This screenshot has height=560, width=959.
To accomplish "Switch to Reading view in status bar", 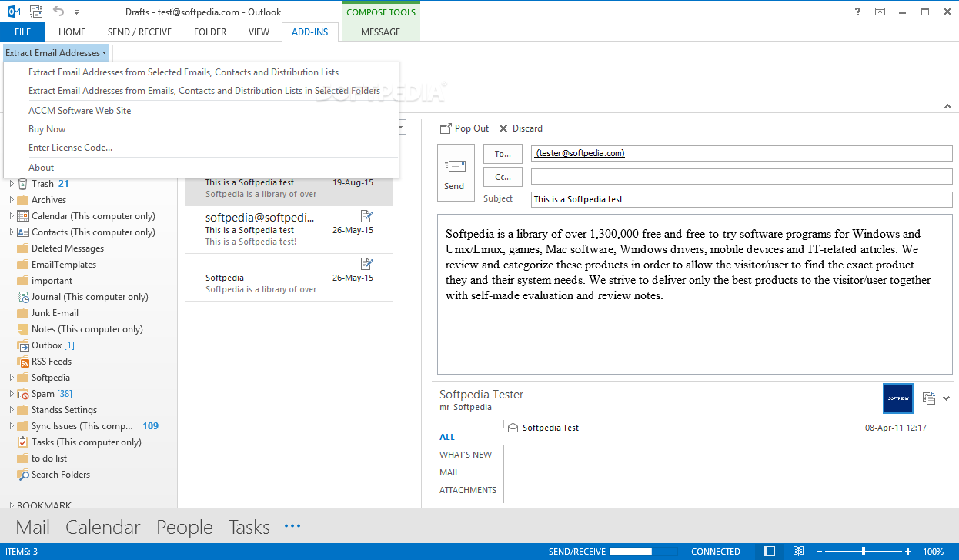I will click(799, 552).
